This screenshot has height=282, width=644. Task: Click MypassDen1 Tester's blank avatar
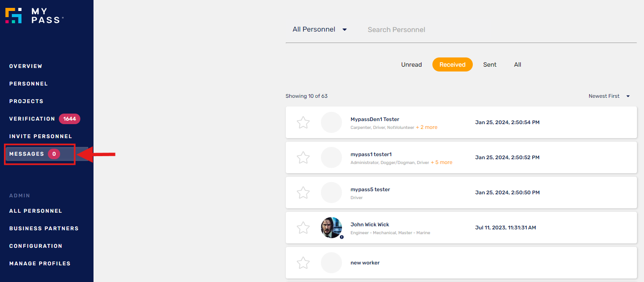[x=331, y=122]
